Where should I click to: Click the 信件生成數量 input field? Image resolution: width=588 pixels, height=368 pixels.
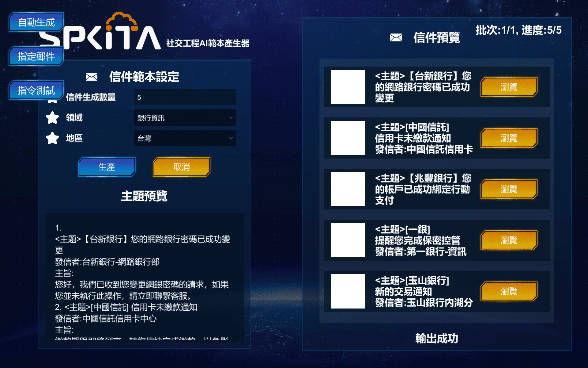pos(185,97)
